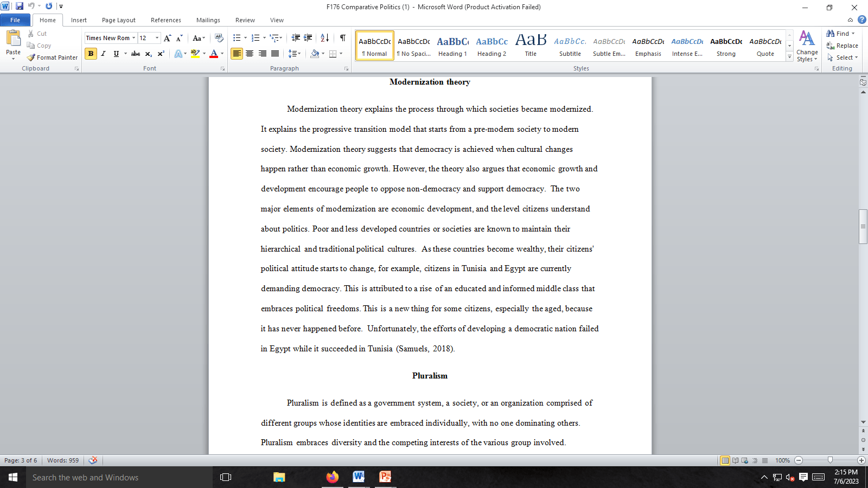Toggle Print Layout view
Screen dimensions: 868x488
725,460
